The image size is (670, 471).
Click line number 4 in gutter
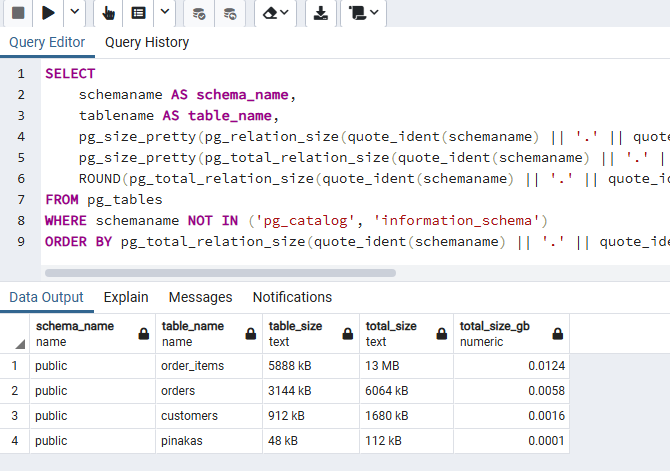click(x=21, y=137)
